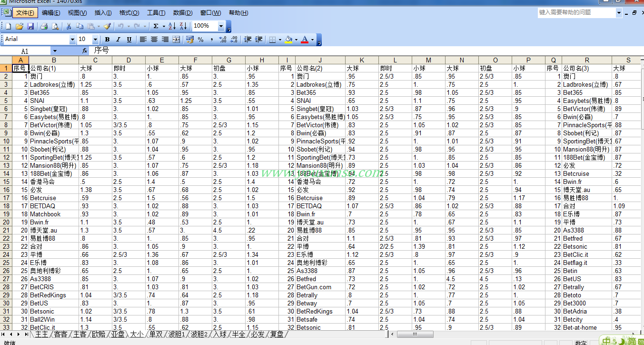Apply Comma style format
The image size is (644, 345).
click(211, 40)
